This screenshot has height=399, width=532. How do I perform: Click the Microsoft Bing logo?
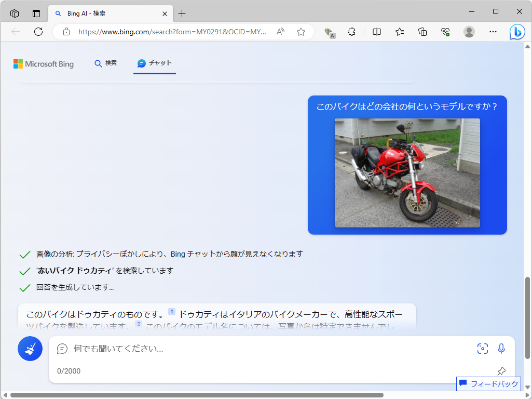44,63
